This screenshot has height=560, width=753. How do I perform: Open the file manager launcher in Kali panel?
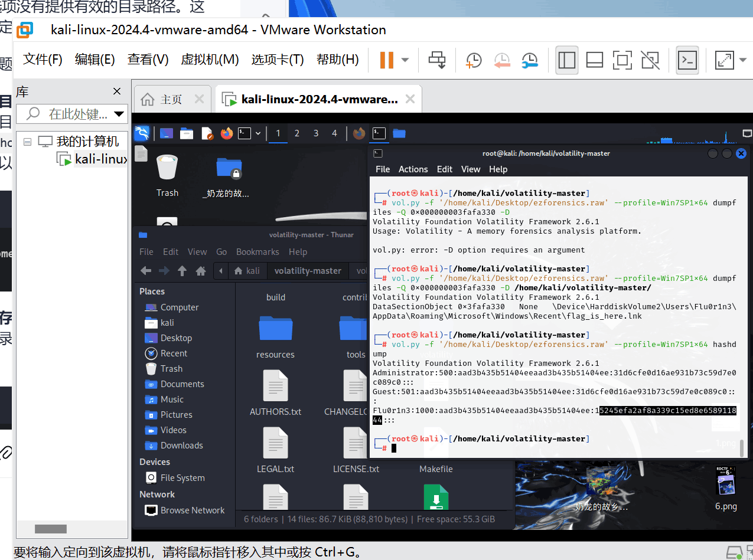coord(187,133)
